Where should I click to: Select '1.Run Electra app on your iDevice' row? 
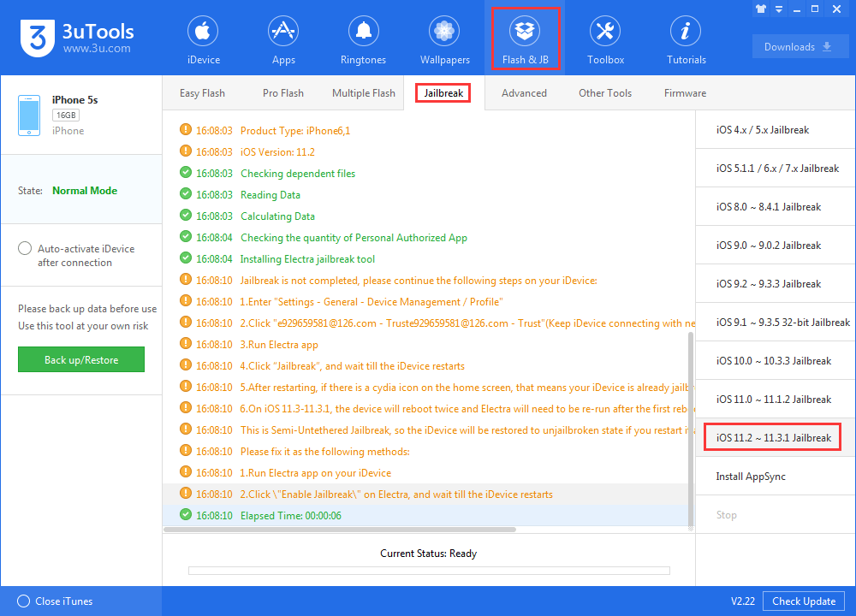point(425,472)
